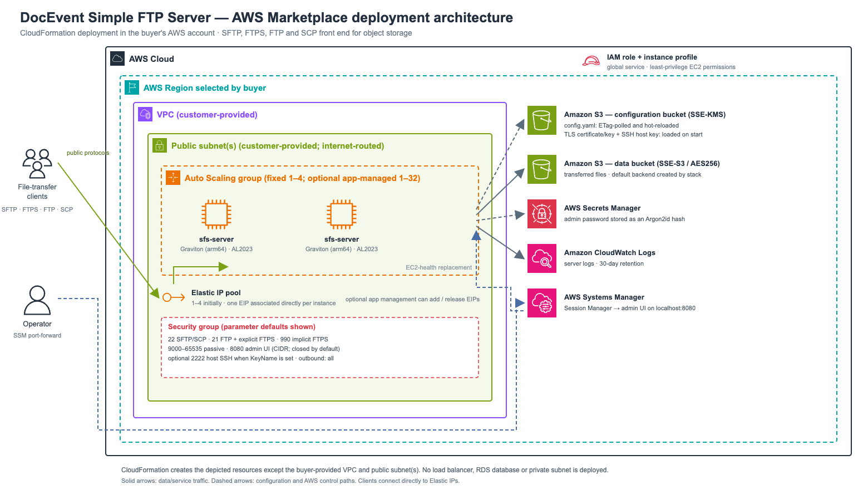Click the Operator person icon
Screen dimensions: 868x489
pos(37,300)
